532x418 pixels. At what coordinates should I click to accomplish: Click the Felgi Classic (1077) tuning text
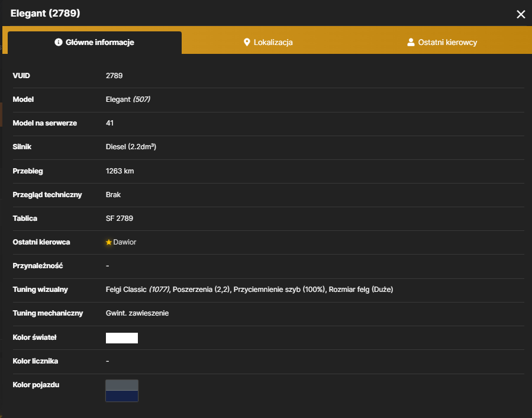tap(137, 290)
